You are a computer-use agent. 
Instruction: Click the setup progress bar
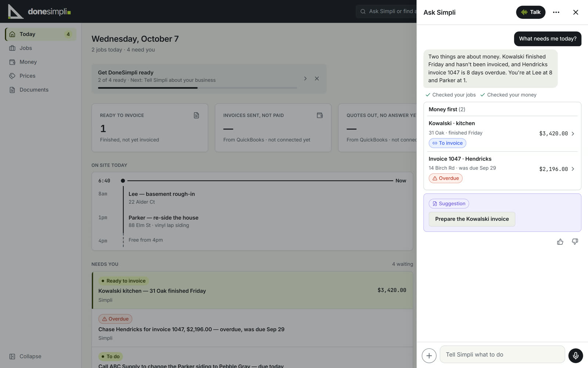197,88
